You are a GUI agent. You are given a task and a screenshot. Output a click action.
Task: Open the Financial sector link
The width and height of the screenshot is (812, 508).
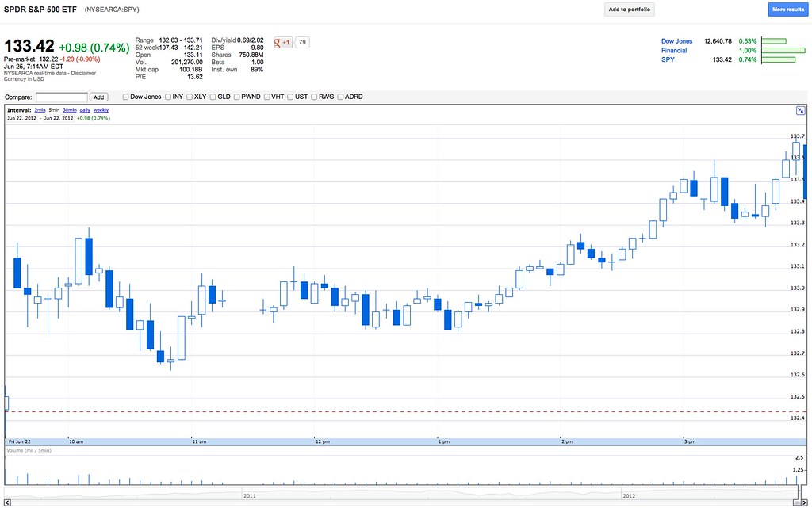tap(674, 50)
